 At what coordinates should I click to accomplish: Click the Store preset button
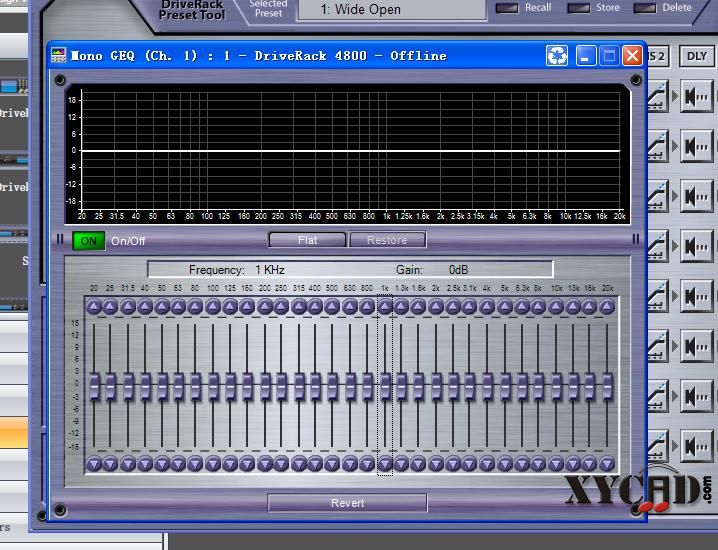(578, 8)
